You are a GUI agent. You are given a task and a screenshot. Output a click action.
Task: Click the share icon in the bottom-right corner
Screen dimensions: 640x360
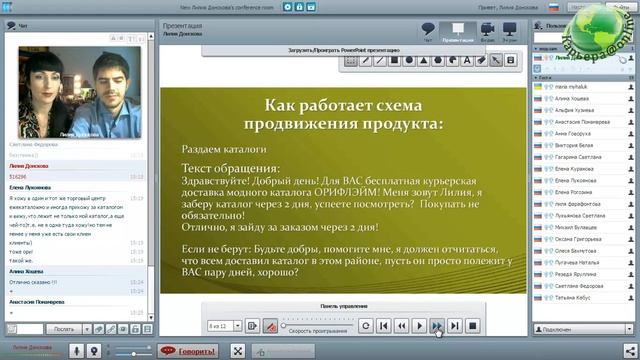[x=630, y=351]
